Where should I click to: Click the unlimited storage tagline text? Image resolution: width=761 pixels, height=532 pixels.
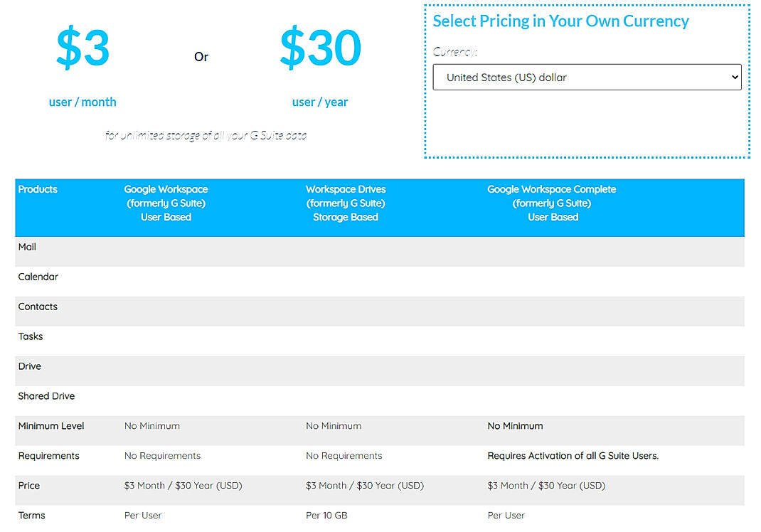[206, 134]
